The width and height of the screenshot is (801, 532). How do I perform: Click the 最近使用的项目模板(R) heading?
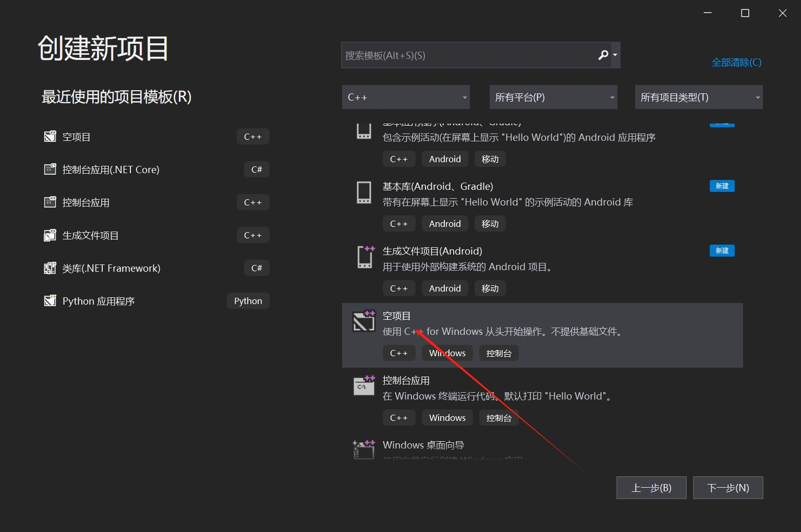117,97
